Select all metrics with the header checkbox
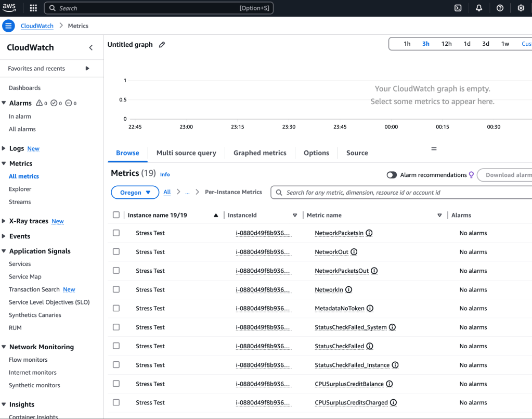532x419 pixels. click(x=116, y=215)
